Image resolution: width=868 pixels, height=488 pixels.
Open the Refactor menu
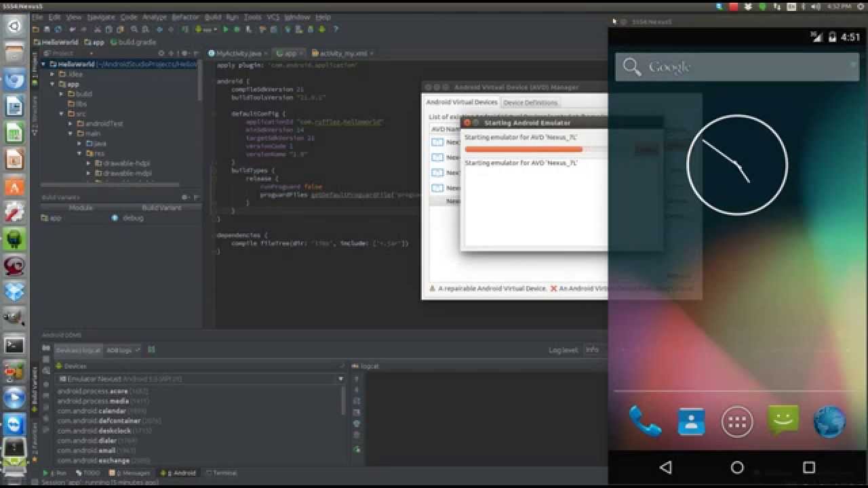pos(185,17)
